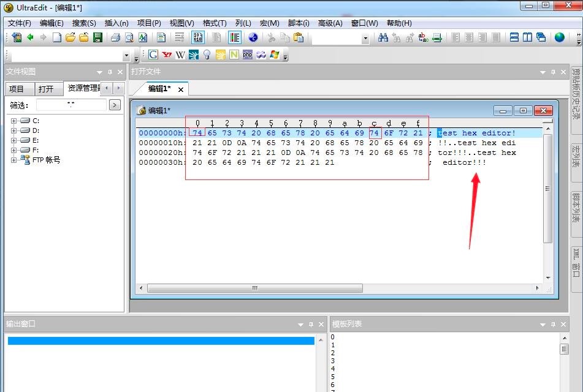Screen dimensions: 583x392
Task: Click the open file folder icon
Action: click(x=70, y=37)
